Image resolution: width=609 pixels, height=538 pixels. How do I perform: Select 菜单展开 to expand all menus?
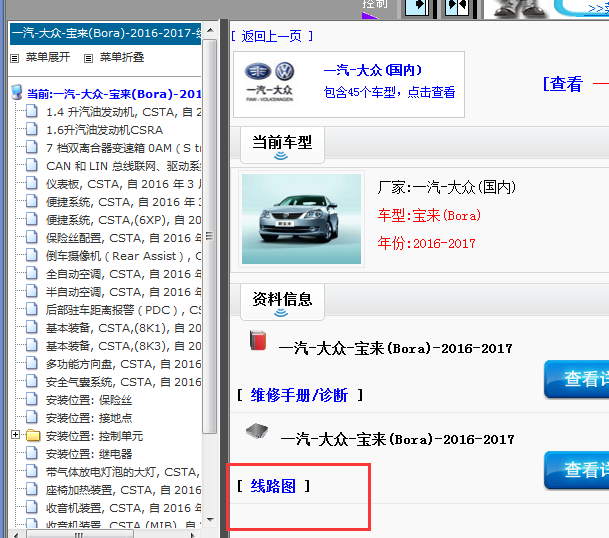[48, 57]
